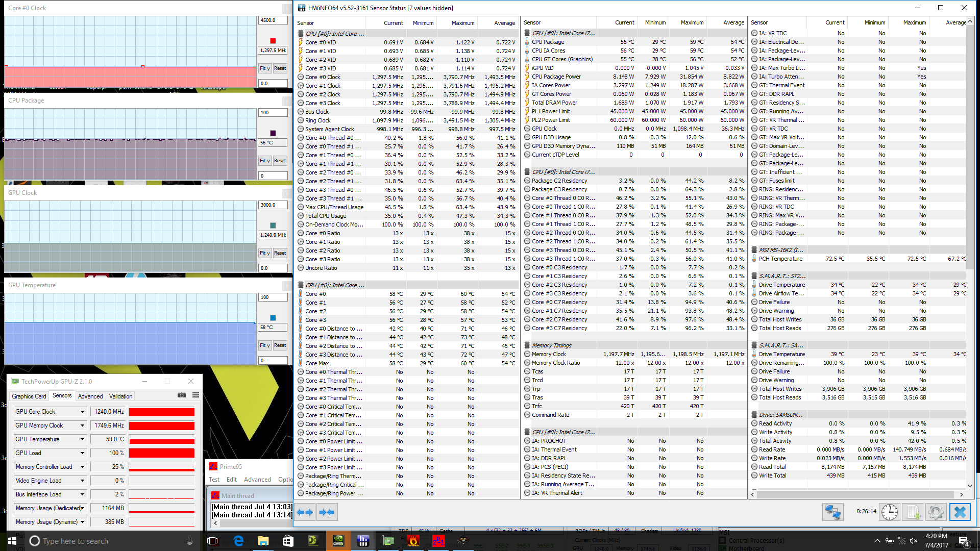Switch to HWiNFO taskbar icon
980x551 pixels.
(363, 541)
